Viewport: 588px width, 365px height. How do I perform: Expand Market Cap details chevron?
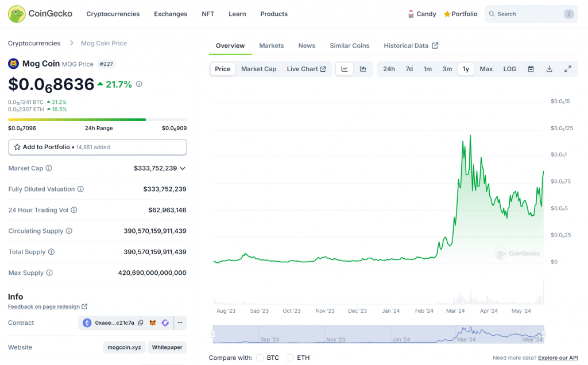coord(183,168)
